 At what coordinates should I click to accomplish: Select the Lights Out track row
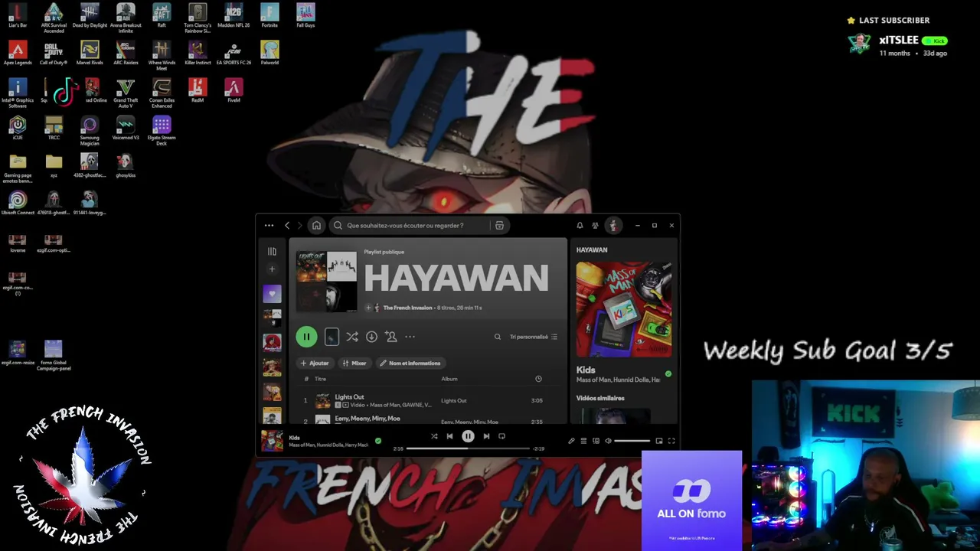point(428,400)
